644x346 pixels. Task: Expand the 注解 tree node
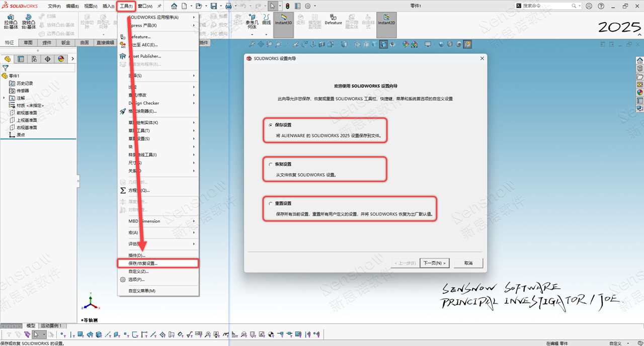pos(5,98)
